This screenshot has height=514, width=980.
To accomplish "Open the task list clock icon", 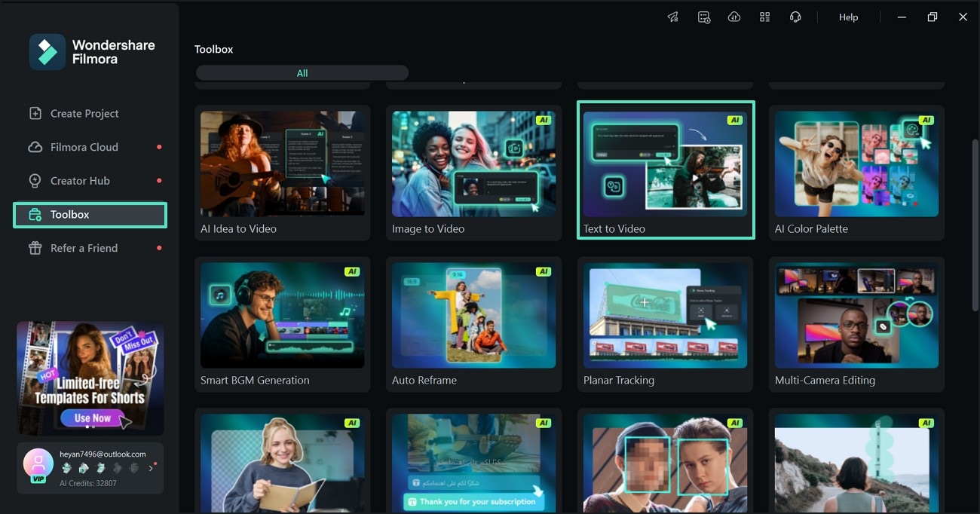I will coord(704,17).
